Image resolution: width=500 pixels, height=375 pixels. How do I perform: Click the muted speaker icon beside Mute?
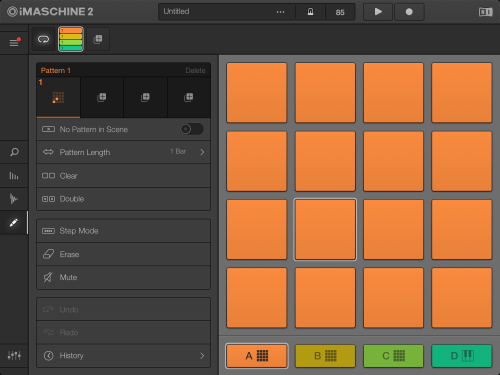click(48, 277)
